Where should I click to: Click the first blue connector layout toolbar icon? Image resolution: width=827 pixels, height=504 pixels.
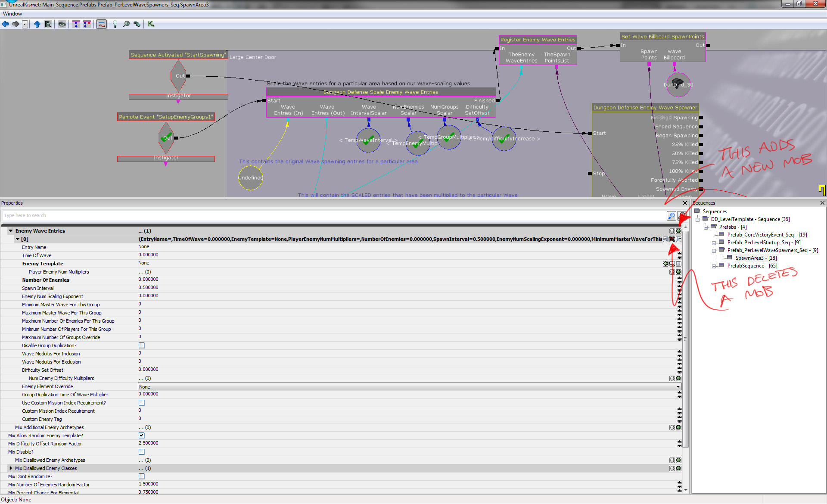[x=76, y=24]
